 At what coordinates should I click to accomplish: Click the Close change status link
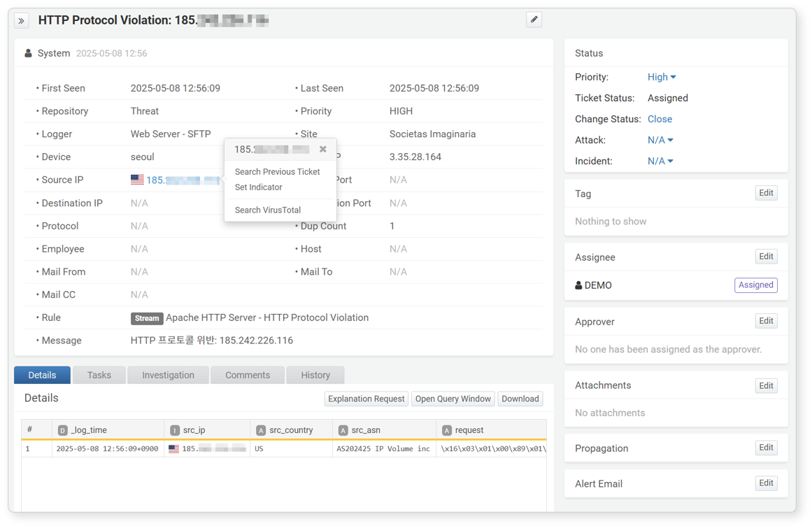tap(660, 119)
